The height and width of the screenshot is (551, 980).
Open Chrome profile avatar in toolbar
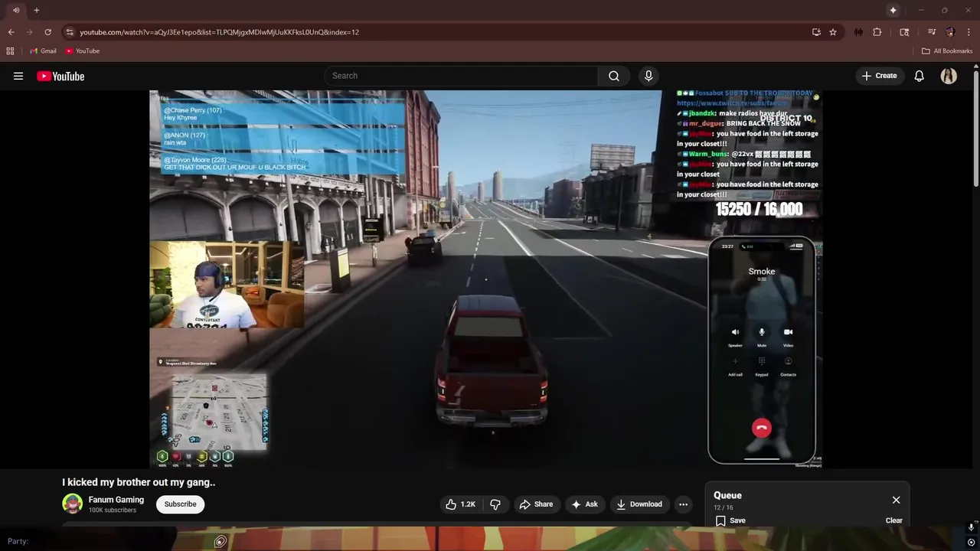coord(950,32)
